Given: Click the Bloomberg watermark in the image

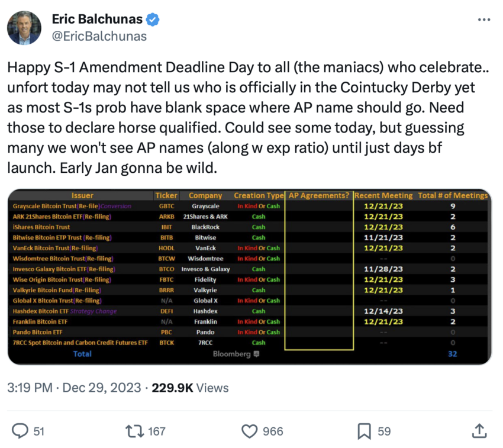Looking at the screenshot, I should coord(236,354).
